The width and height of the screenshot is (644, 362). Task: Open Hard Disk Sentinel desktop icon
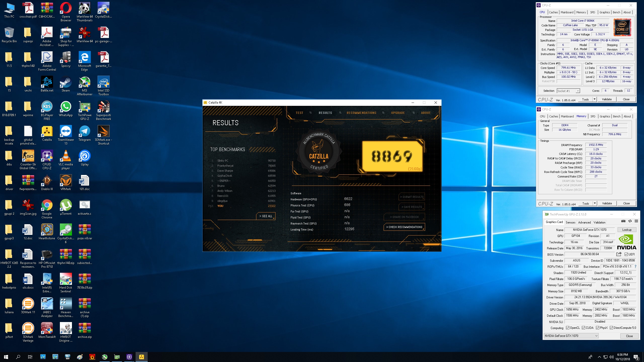[x=66, y=283]
